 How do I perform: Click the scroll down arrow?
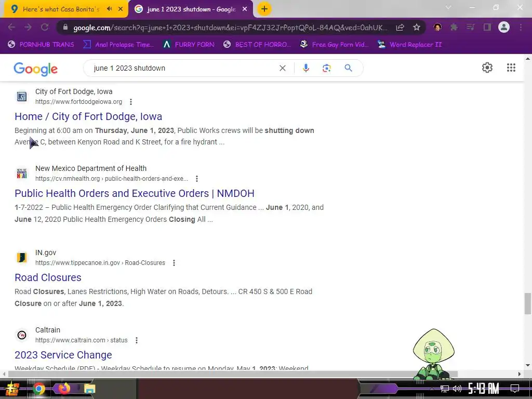(x=527, y=365)
